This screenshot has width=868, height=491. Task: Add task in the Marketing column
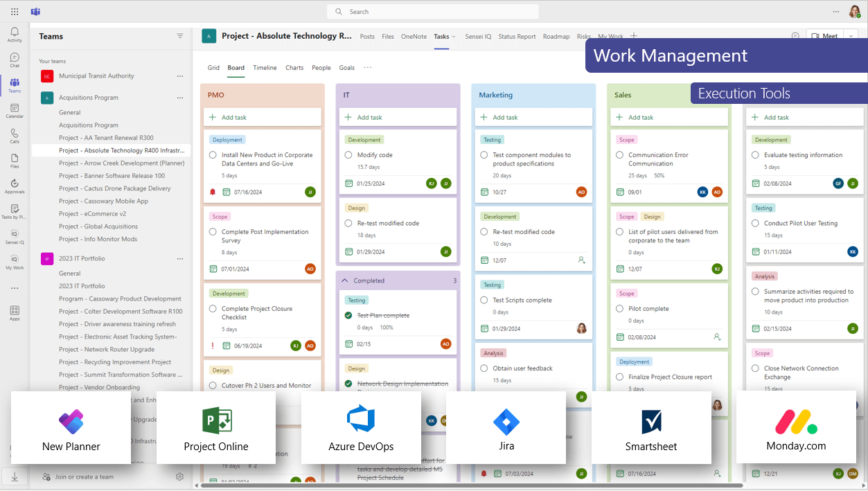point(533,117)
